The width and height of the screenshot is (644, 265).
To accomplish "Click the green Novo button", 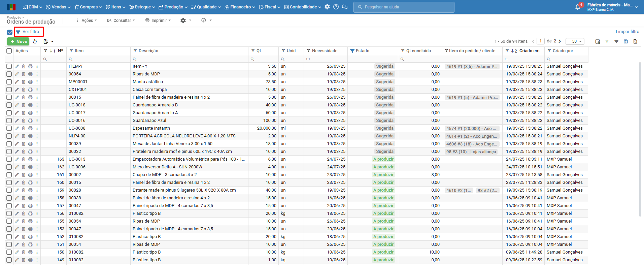I will click(18, 41).
